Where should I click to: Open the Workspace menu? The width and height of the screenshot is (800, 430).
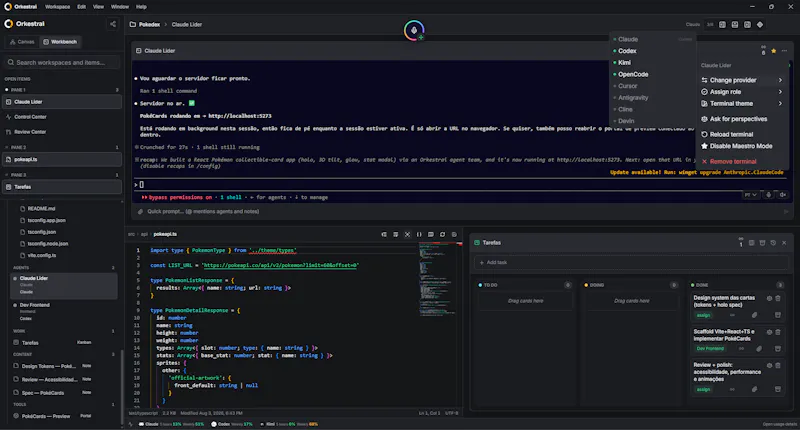click(58, 7)
